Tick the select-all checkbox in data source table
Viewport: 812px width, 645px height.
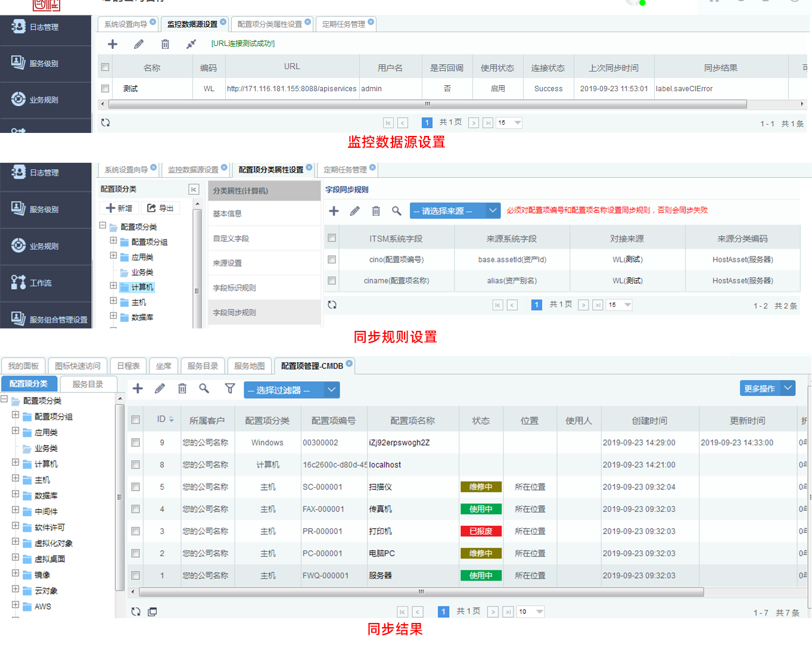[x=105, y=67]
